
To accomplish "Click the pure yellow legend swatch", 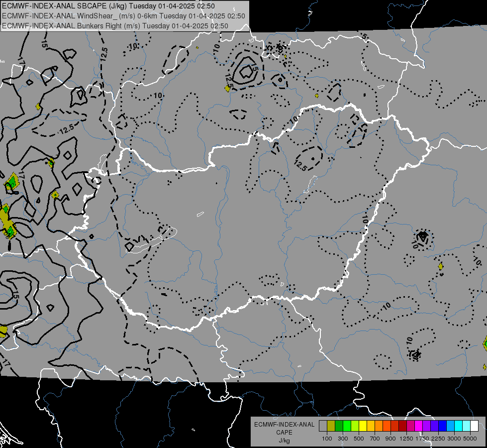I will [x=363, y=426].
